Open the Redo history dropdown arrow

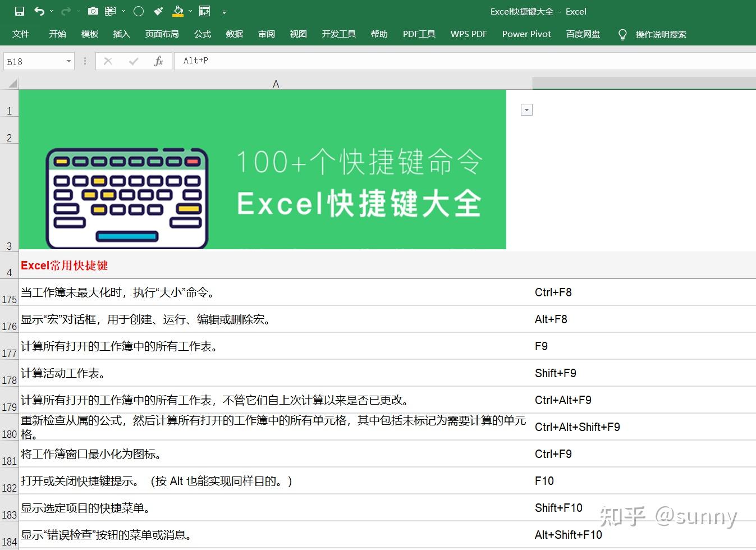(78, 11)
